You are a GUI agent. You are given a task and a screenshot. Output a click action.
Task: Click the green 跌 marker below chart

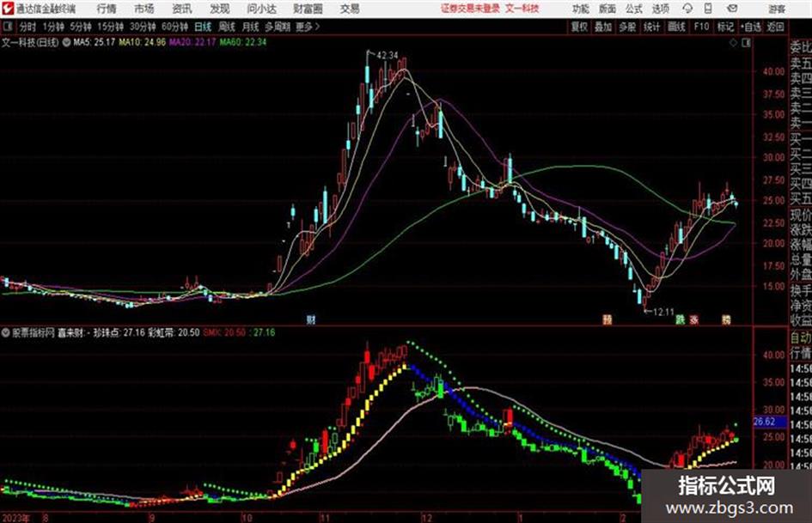[681, 320]
